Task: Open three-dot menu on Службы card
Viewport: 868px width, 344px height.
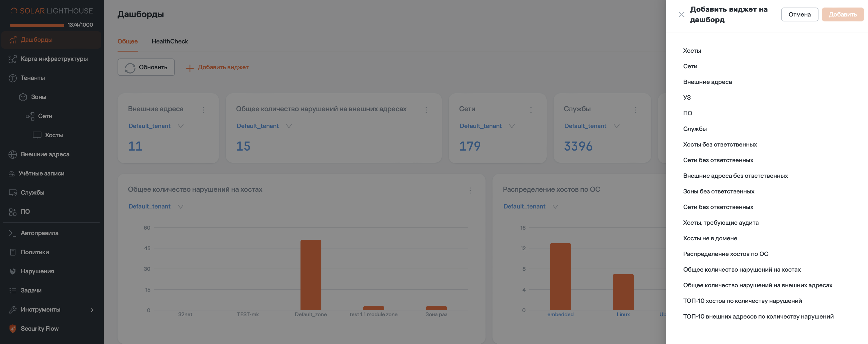Action: (636, 110)
